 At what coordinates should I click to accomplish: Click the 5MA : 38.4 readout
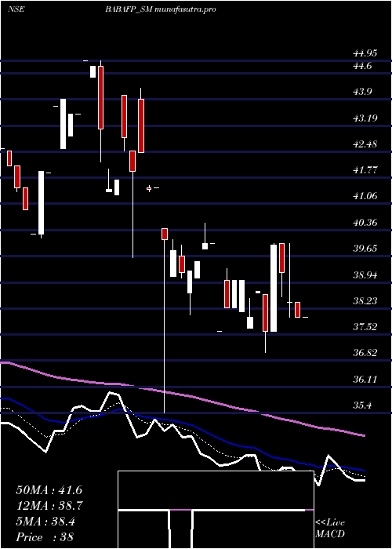click(x=45, y=522)
